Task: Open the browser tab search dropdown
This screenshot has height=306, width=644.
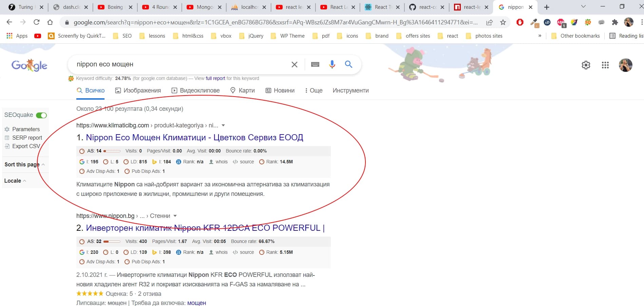Action: click(583, 6)
